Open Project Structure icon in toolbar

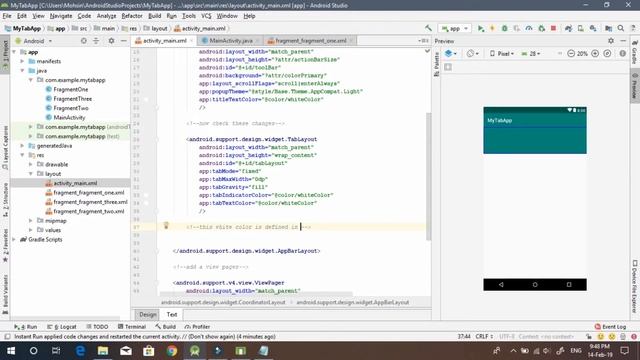pos(608,28)
